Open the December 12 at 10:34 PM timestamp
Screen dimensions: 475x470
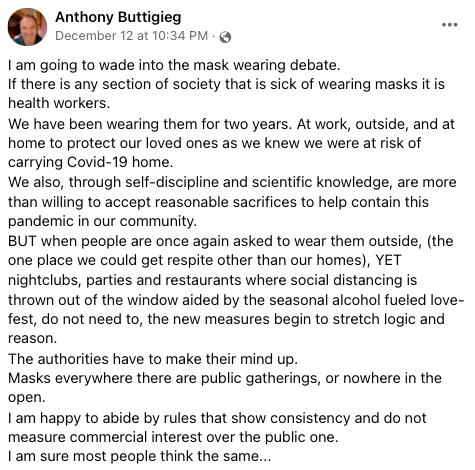[131, 36]
